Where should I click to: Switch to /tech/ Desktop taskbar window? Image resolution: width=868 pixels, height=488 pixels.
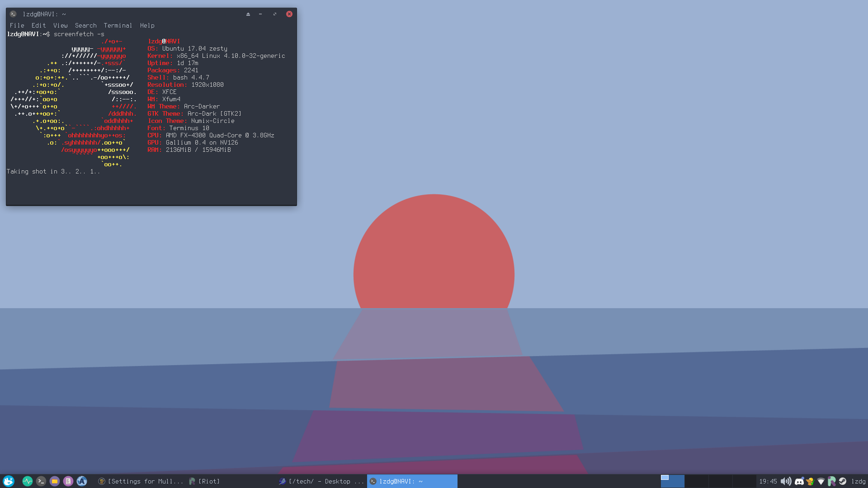[321, 481]
